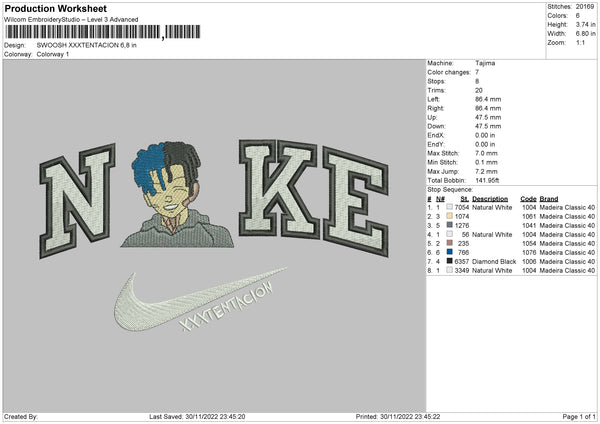Click the Trims value '20'
This screenshot has width=600, height=424.
click(479, 90)
